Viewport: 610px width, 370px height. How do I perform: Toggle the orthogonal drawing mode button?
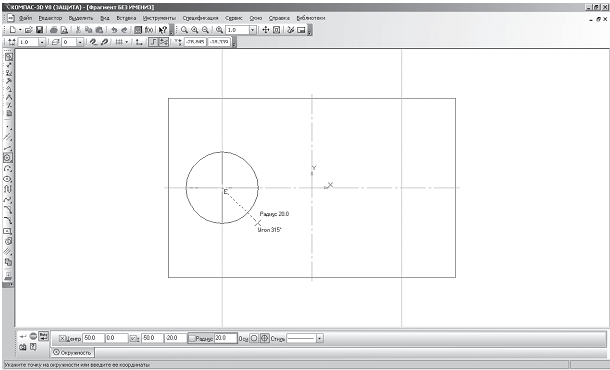pyautogui.click(x=153, y=42)
